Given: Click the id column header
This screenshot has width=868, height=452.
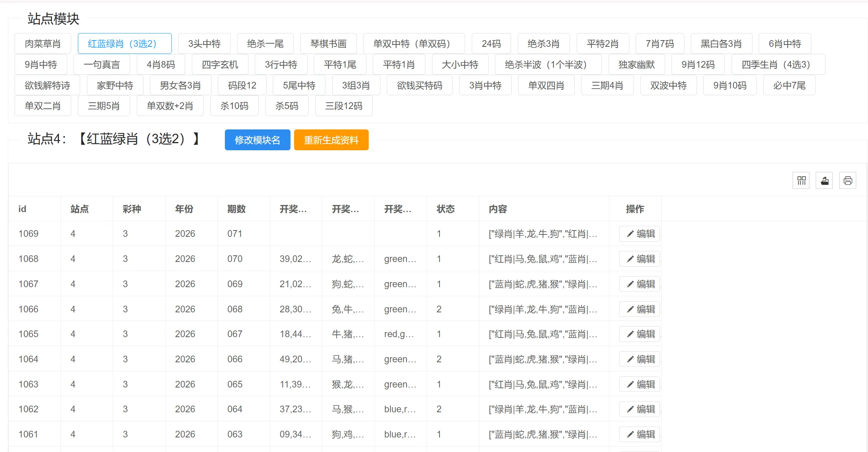Looking at the screenshot, I should (22, 209).
